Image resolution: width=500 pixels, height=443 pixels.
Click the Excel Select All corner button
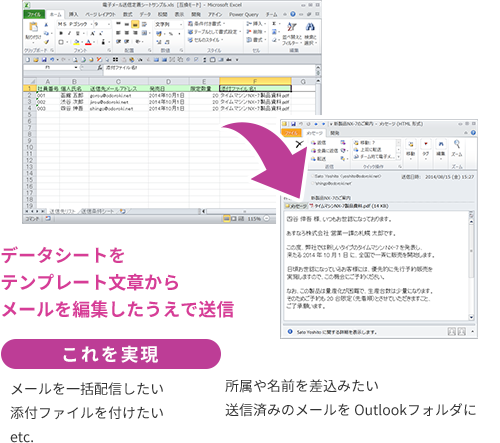pyautogui.click(x=29, y=81)
